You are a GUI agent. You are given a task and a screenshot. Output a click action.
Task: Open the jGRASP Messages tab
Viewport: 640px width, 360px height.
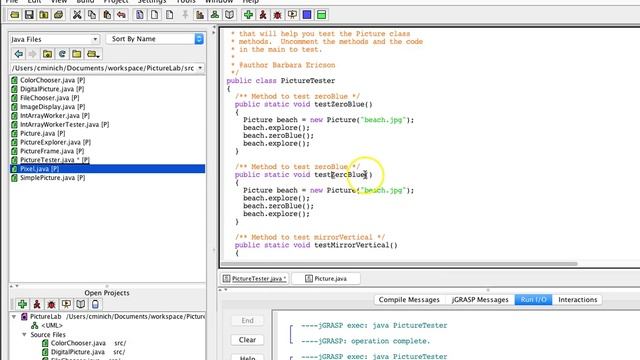(480, 300)
